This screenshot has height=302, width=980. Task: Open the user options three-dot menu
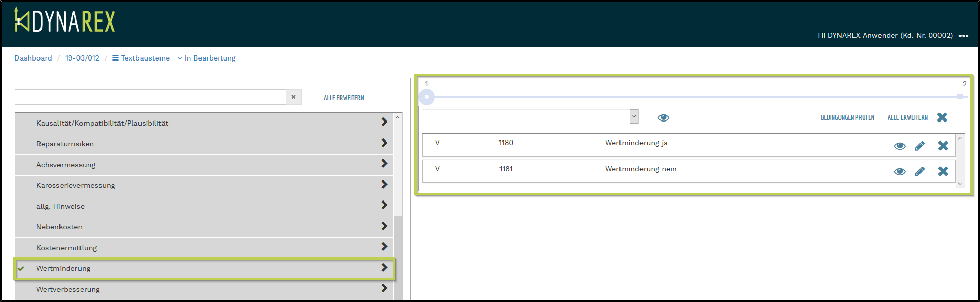(963, 36)
